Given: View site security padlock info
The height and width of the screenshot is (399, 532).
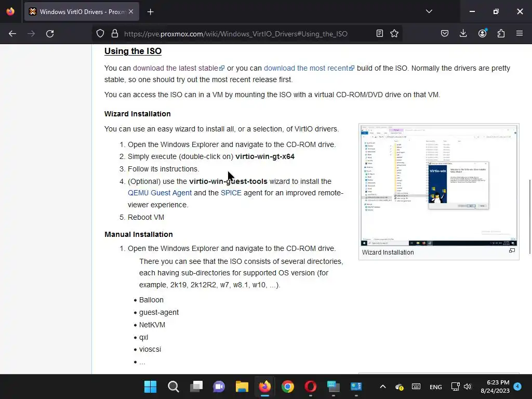Looking at the screenshot, I should pos(115,34).
